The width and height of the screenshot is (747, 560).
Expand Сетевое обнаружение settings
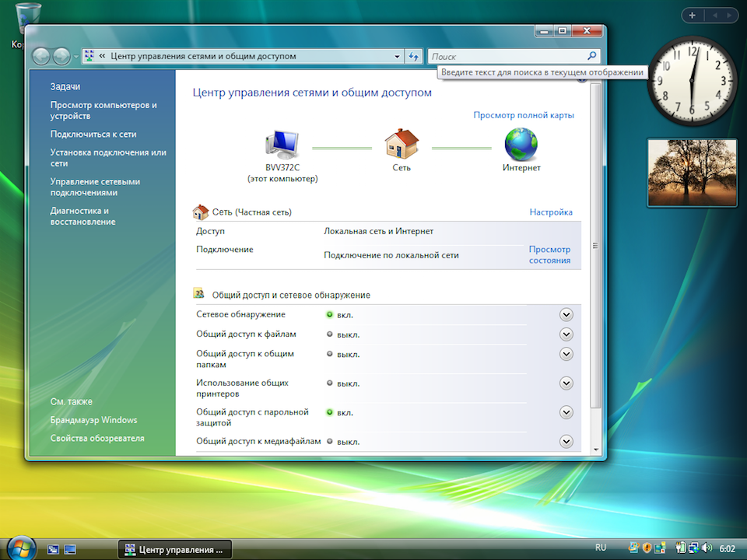coord(566,315)
